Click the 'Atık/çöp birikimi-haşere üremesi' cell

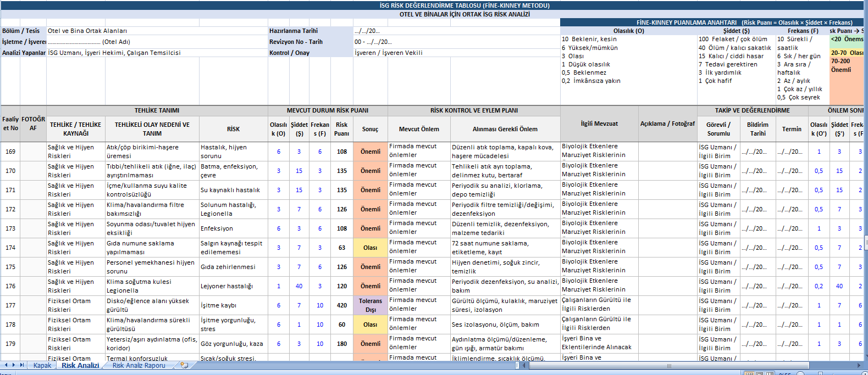[152, 152]
